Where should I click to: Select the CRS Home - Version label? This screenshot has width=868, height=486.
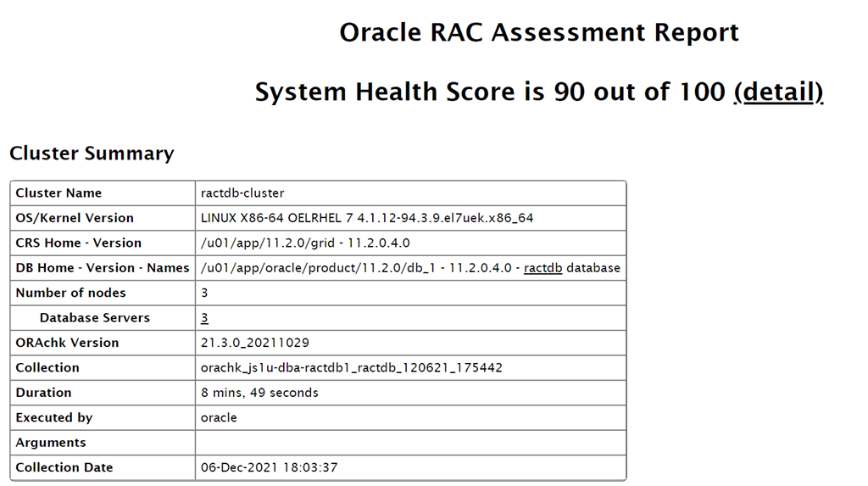(79, 243)
